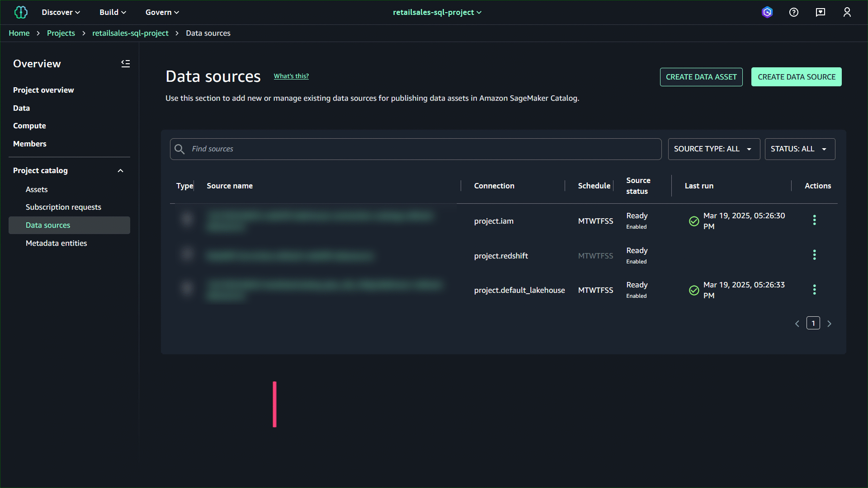
Task: Open the help question mark icon
Action: (793, 12)
